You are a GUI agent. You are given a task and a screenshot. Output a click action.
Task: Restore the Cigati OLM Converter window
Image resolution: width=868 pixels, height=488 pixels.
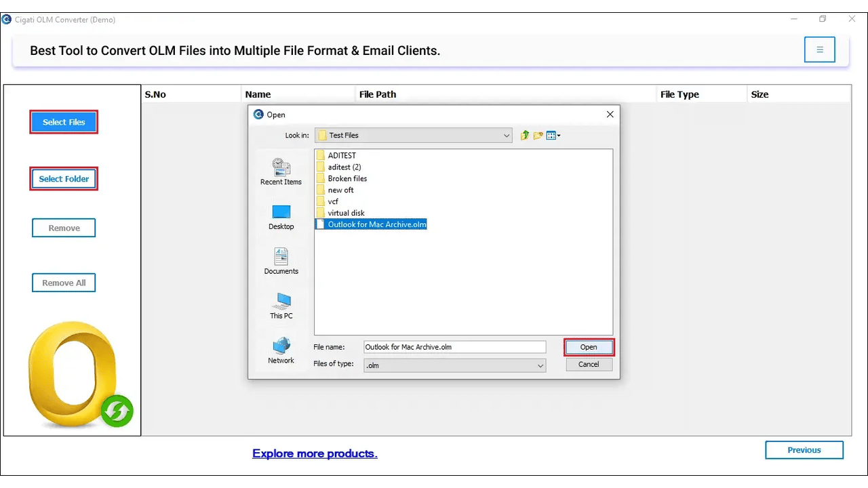[823, 19]
